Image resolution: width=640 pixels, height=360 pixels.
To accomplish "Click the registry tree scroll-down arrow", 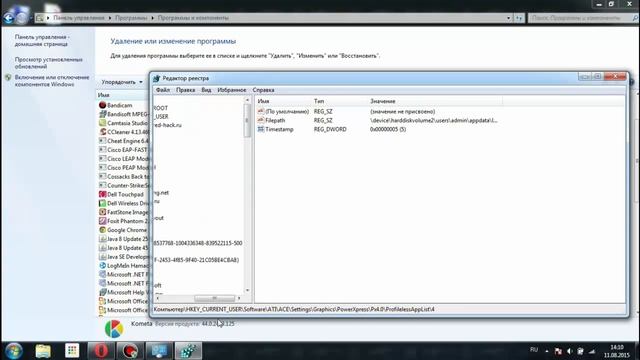I will pos(247,291).
